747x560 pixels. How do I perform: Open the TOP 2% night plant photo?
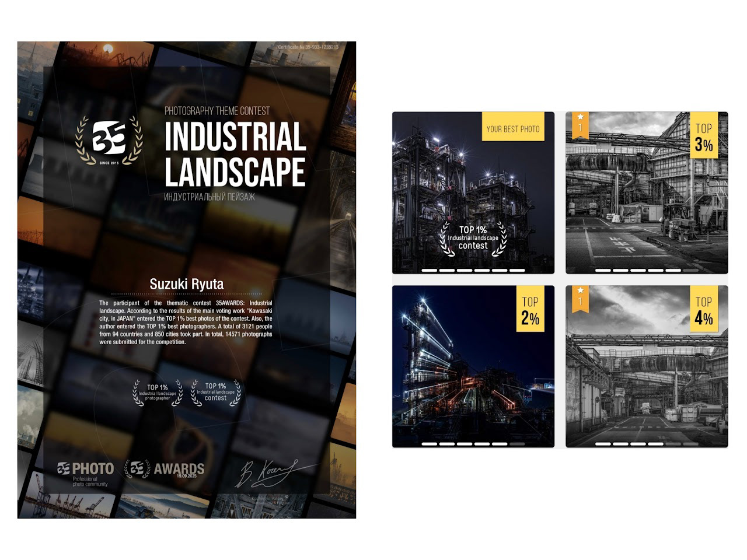pyautogui.click(x=473, y=366)
